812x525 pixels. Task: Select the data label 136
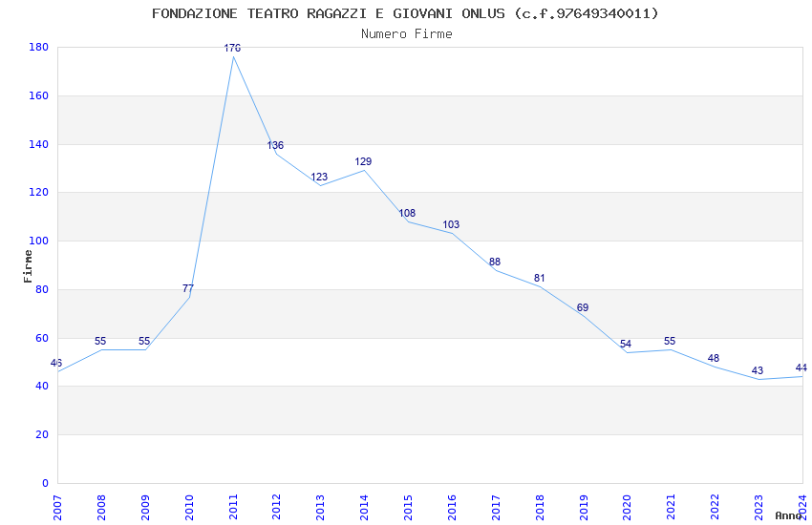[275, 145]
